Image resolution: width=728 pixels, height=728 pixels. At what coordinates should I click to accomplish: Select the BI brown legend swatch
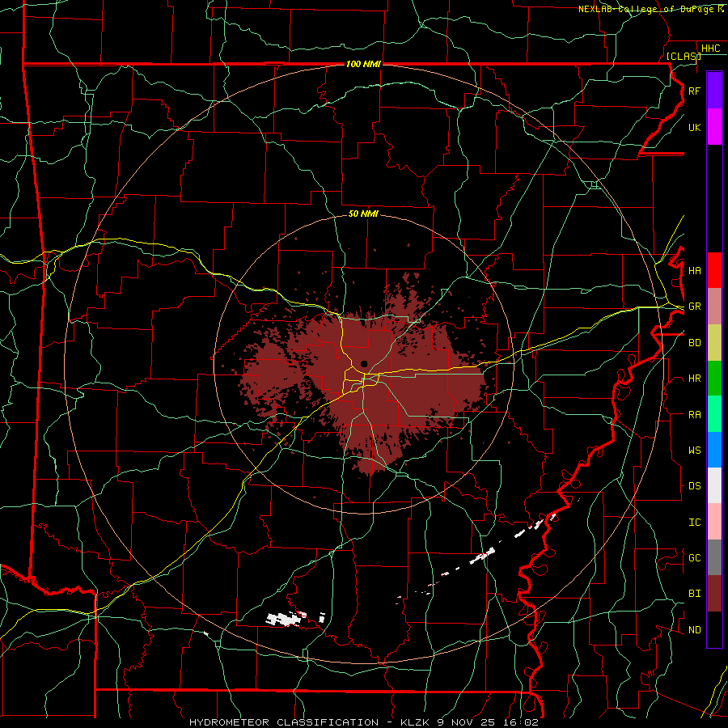714,594
